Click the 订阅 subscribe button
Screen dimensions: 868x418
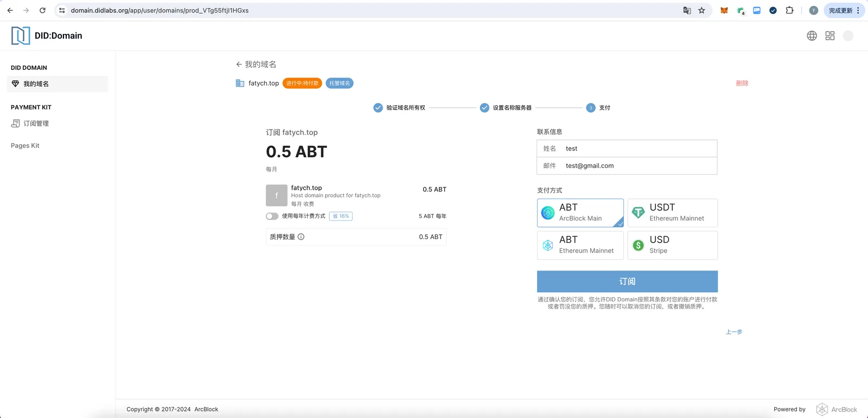pyautogui.click(x=627, y=282)
